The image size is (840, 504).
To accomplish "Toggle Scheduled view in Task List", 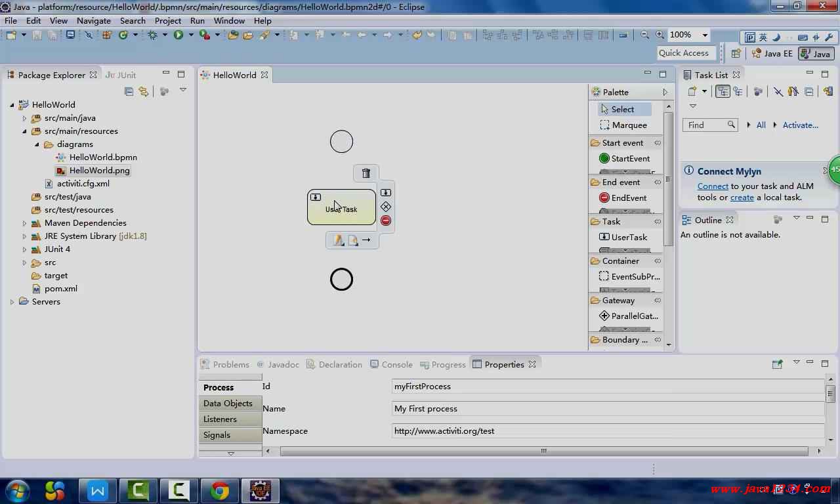I will 738,91.
